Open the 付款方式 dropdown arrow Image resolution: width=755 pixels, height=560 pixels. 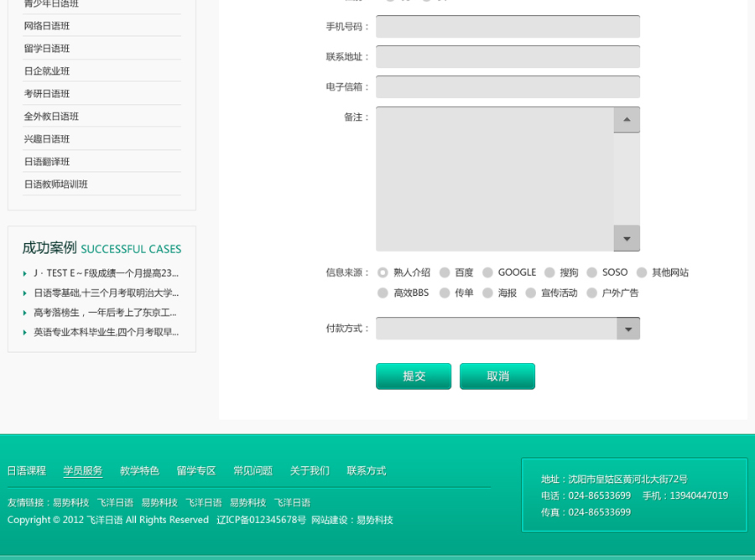click(x=627, y=329)
